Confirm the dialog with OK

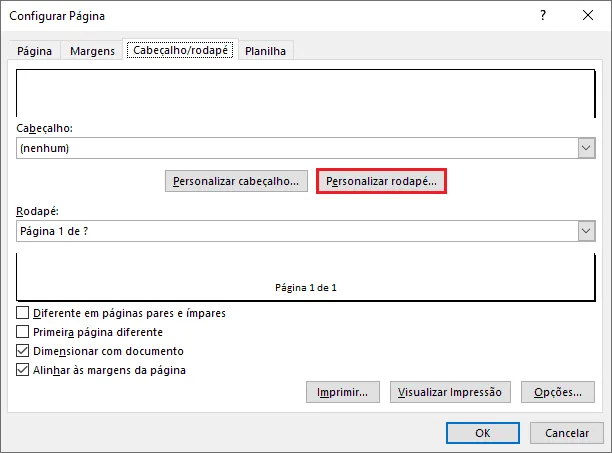click(483, 433)
